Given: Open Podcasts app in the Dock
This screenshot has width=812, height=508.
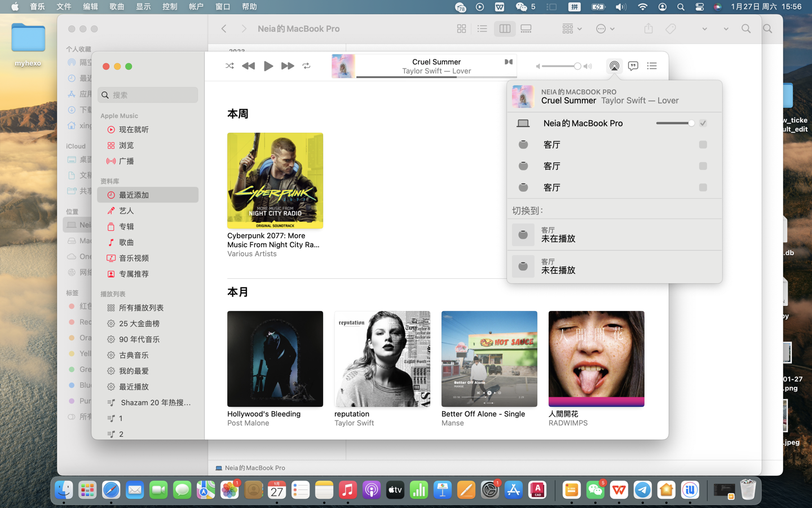Looking at the screenshot, I should pyautogui.click(x=372, y=490).
